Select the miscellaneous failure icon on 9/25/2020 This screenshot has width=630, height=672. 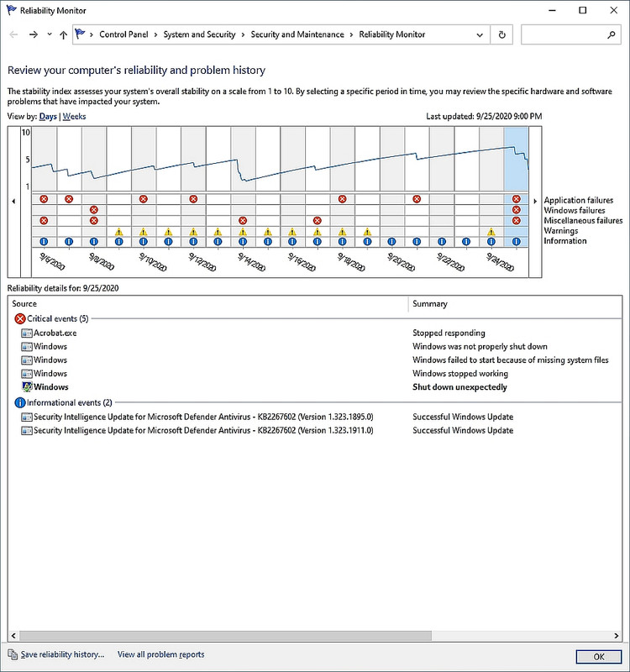click(517, 220)
